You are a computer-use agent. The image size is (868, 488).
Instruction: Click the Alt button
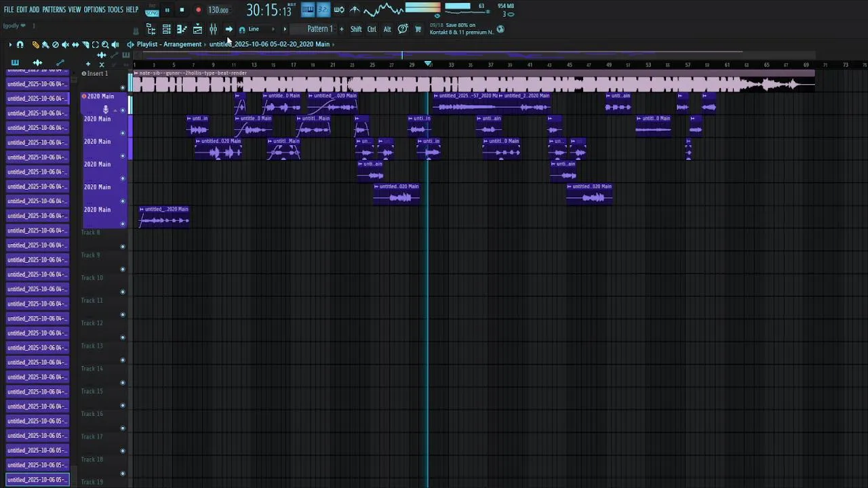[387, 29]
